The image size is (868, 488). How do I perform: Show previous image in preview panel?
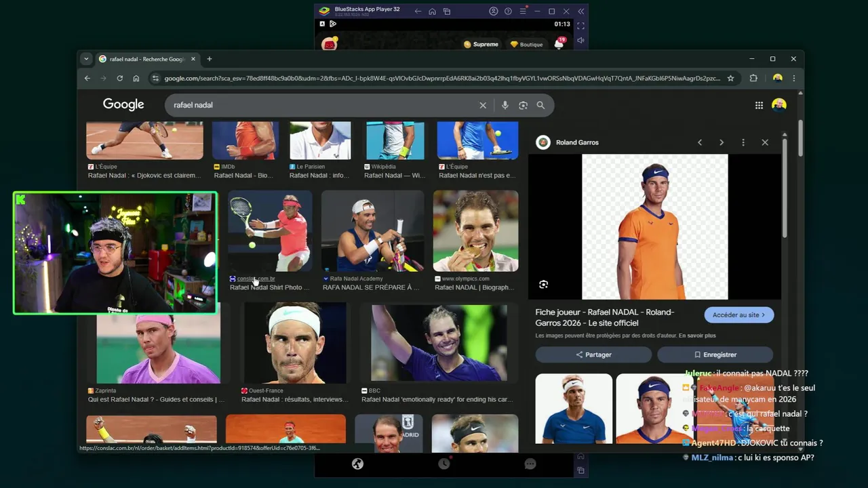[x=700, y=142]
